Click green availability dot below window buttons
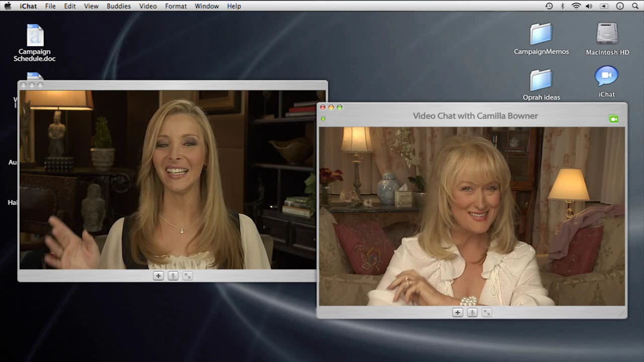Viewport: 644px width, 362px height. (323, 119)
